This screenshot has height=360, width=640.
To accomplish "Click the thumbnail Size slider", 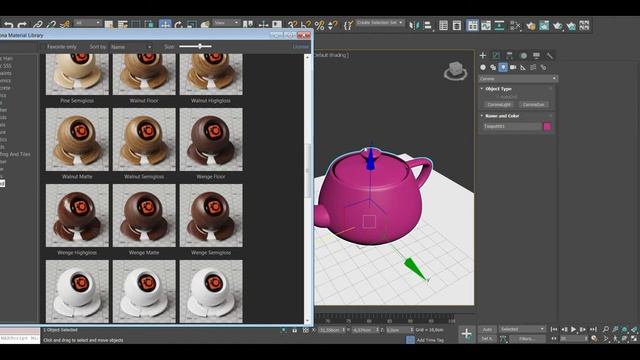I will click(x=196, y=47).
